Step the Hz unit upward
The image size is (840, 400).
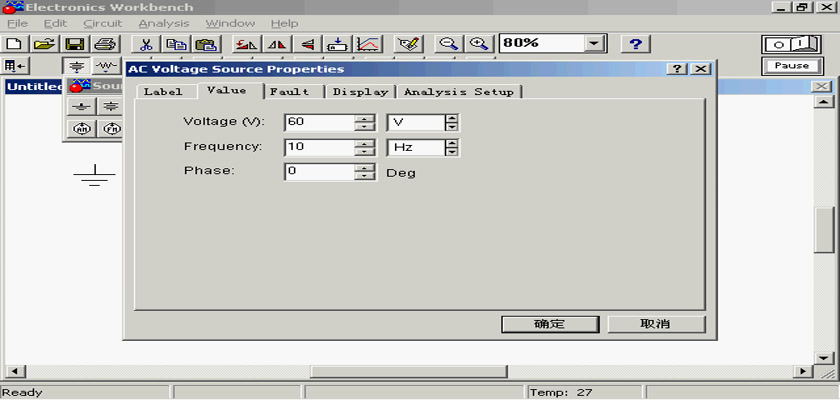452,144
